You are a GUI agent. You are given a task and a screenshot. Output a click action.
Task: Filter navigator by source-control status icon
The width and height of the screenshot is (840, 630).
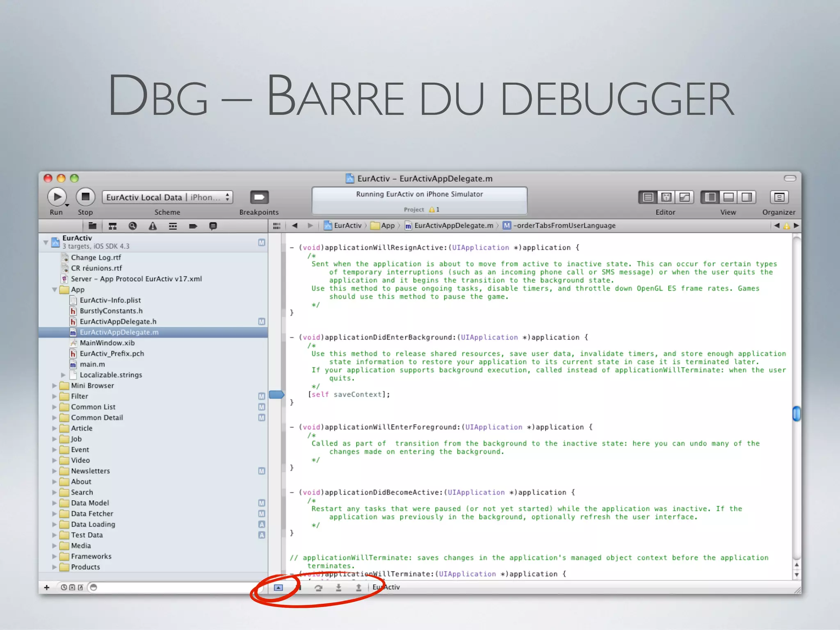pyautogui.click(x=72, y=587)
